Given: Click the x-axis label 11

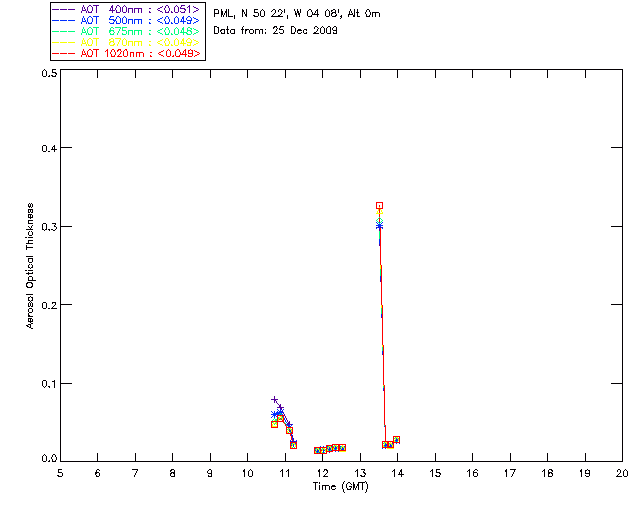Looking at the screenshot, I should pos(285,474).
